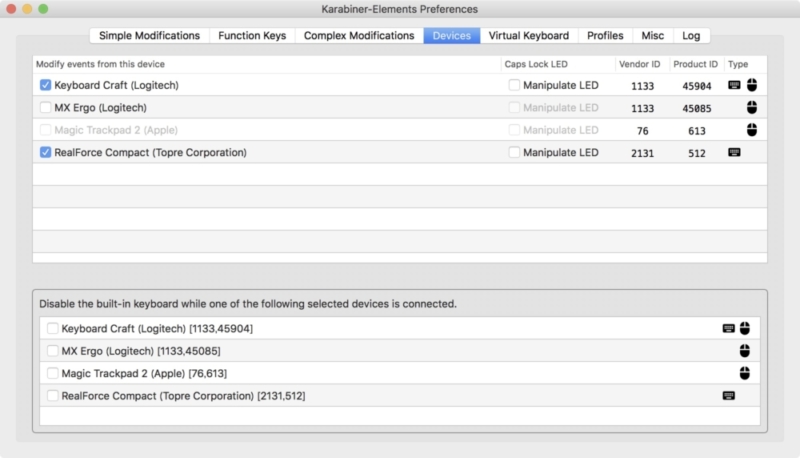This screenshot has width=800, height=458.
Task: Close the Karabiner-Elements Preferences window
Action: click(11, 9)
